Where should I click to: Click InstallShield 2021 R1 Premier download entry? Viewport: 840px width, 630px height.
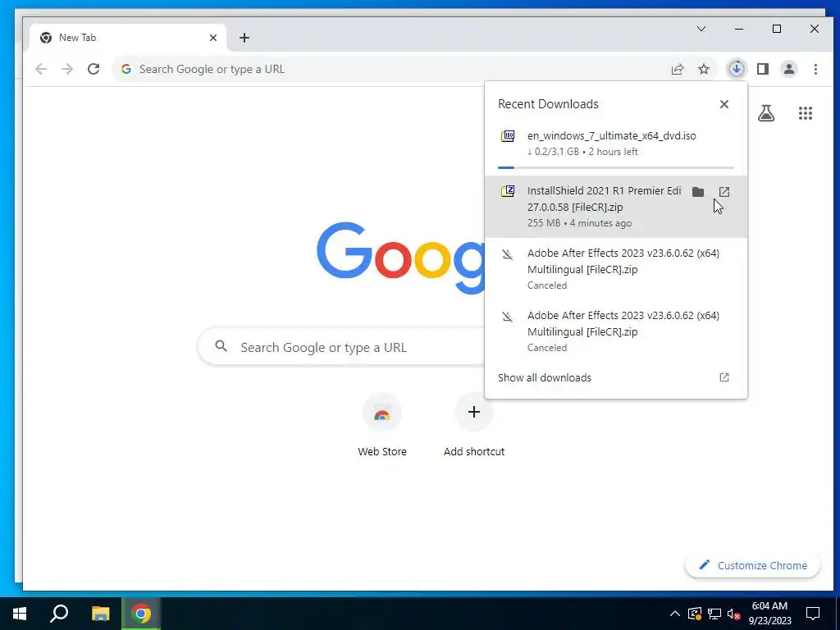616,206
